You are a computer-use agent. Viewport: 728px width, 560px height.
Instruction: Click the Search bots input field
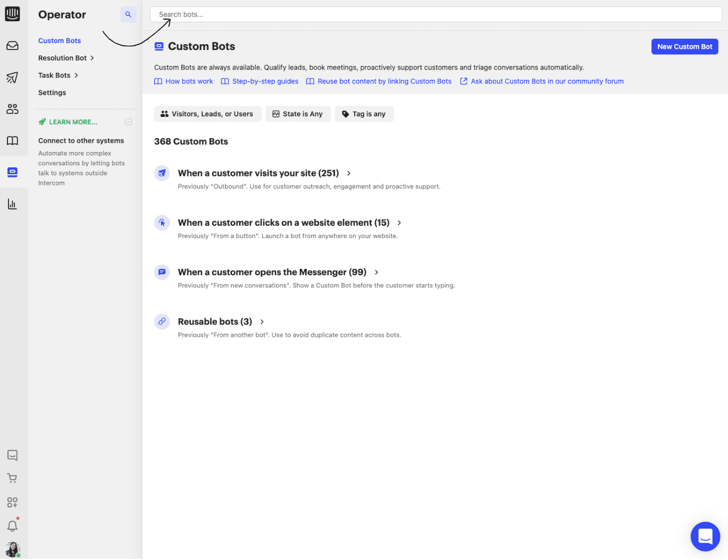[436, 14]
